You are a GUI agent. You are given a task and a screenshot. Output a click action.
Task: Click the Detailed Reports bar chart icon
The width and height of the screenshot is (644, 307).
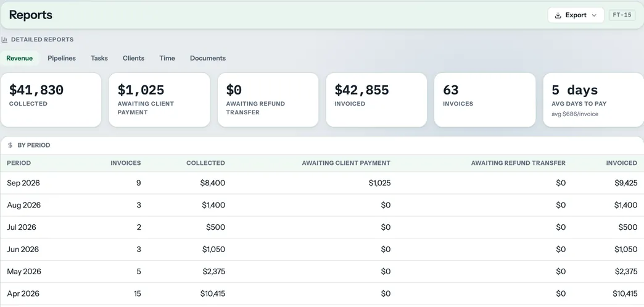pos(4,40)
